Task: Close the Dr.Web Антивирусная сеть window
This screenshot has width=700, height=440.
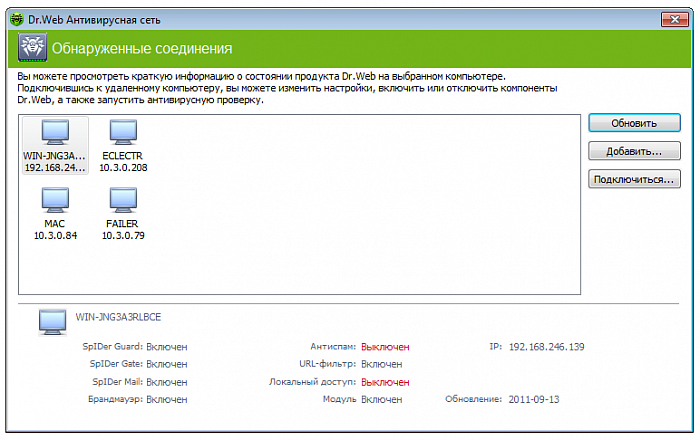Action: coord(675,19)
